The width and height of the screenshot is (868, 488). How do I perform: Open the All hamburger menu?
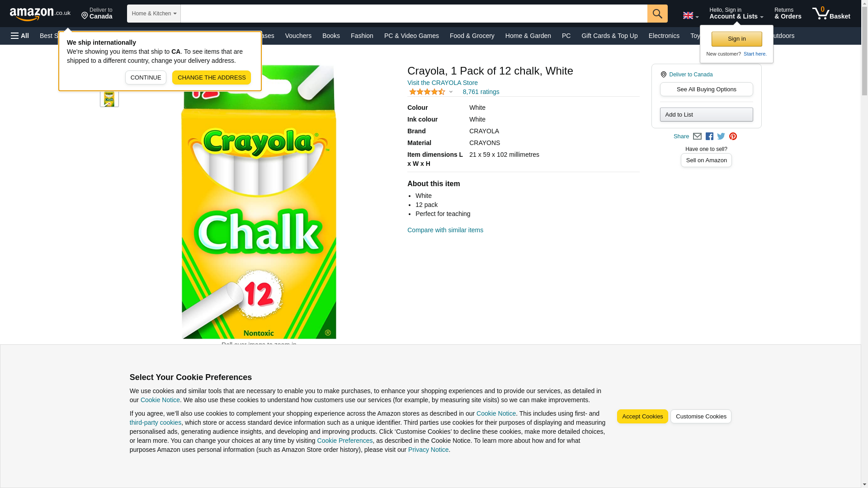20,36
